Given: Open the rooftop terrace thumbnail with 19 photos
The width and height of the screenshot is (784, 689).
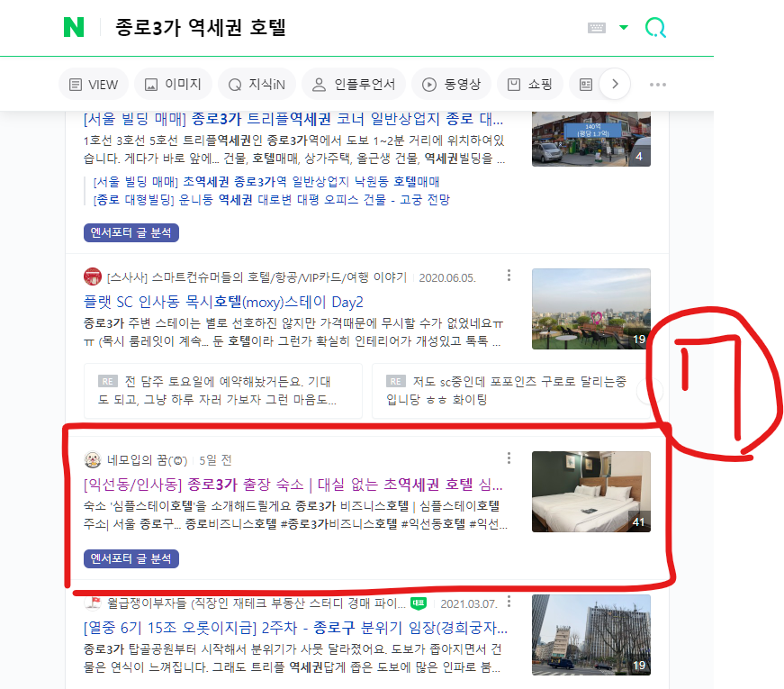Looking at the screenshot, I should click(x=591, y=309).
